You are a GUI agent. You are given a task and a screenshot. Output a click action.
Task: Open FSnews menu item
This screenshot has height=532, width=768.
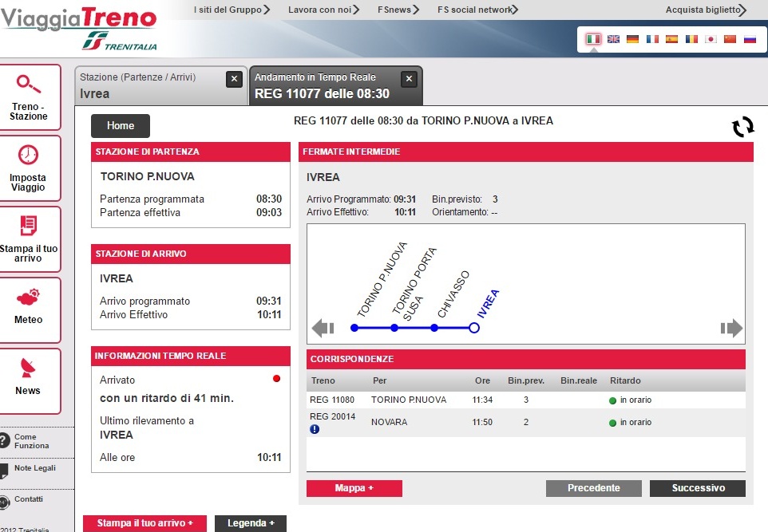(398, 10)
